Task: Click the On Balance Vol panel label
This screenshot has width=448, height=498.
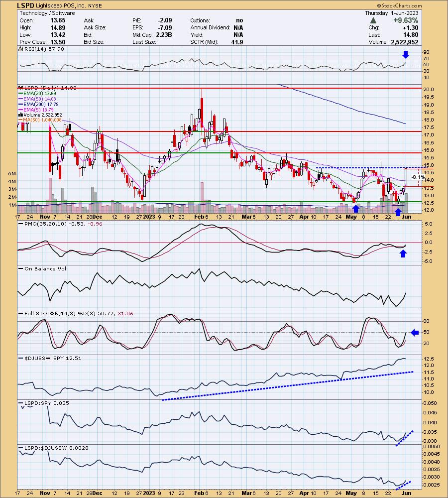Action: (45, 269)
